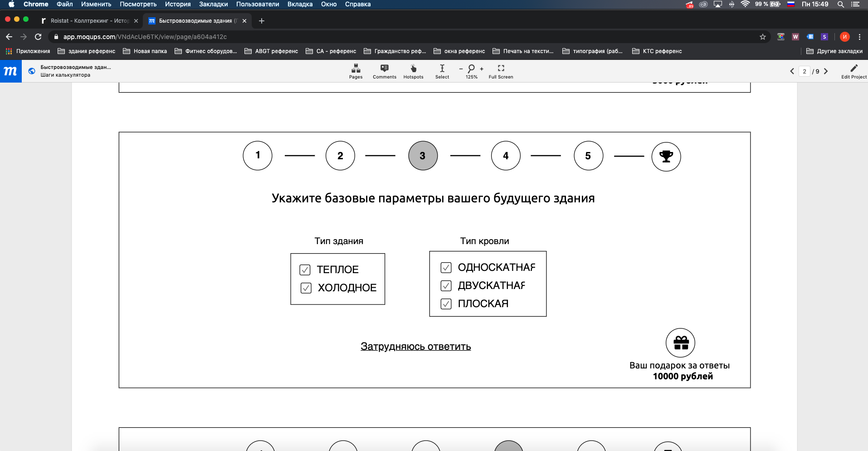Toggle Hotspots display

pyautogui.click(x=413, y=71)
